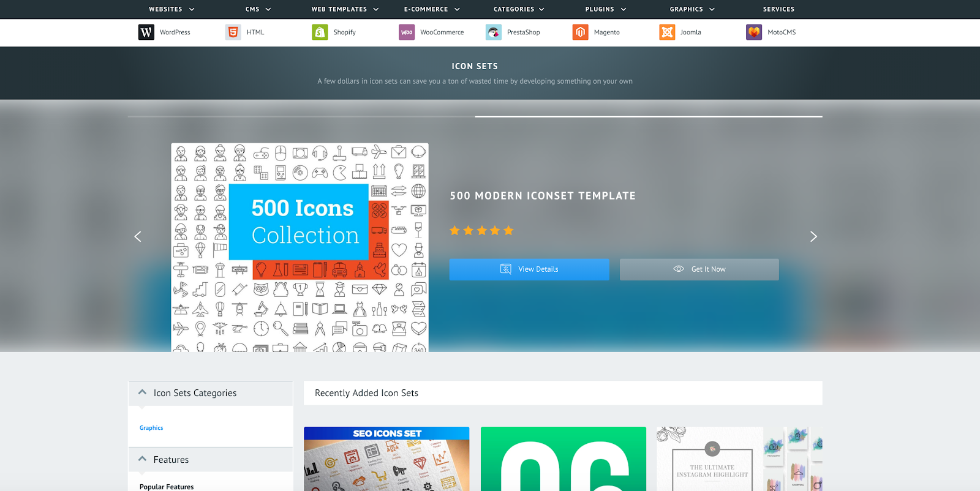Click the Get It Now button
Viewport: 980px width, 491px height.
point(699,269)
